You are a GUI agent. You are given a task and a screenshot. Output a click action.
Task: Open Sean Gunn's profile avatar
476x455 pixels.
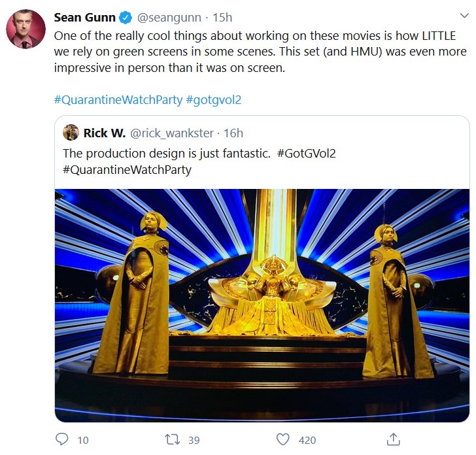point(25,29)
